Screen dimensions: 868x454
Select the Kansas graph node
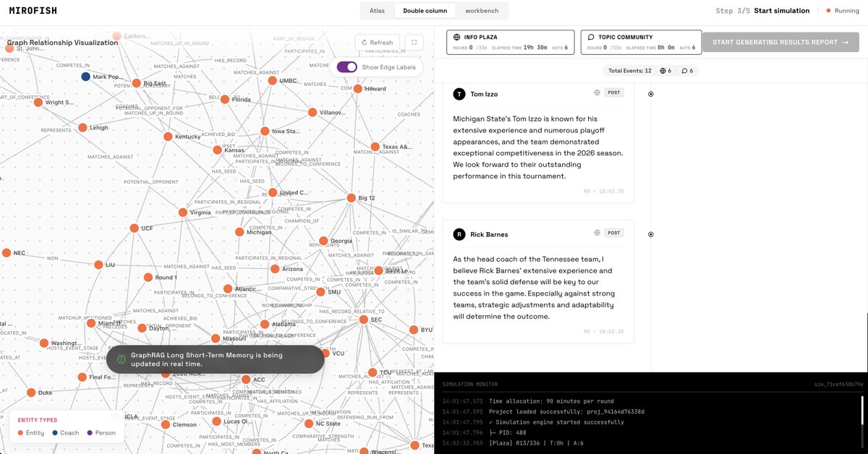pyautogui.click(x=217, y=150)
